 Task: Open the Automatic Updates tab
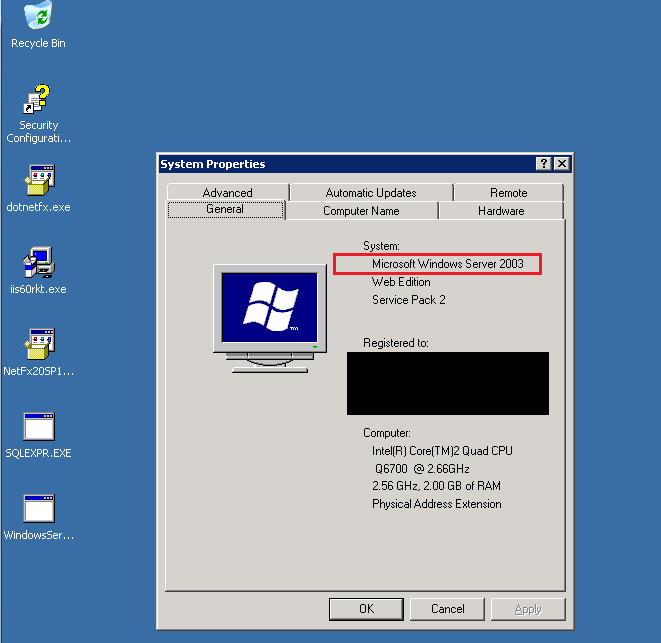click(x=371, y=193)
